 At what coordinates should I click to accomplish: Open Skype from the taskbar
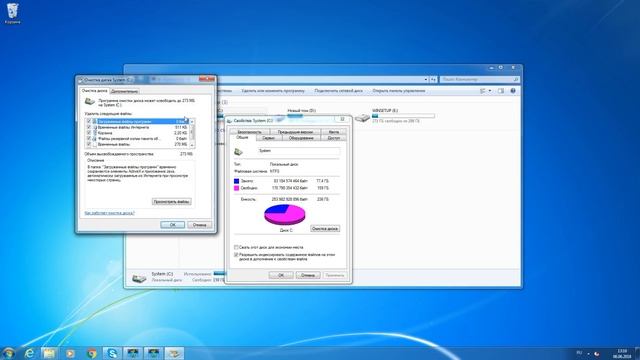[x=112, y=353]
